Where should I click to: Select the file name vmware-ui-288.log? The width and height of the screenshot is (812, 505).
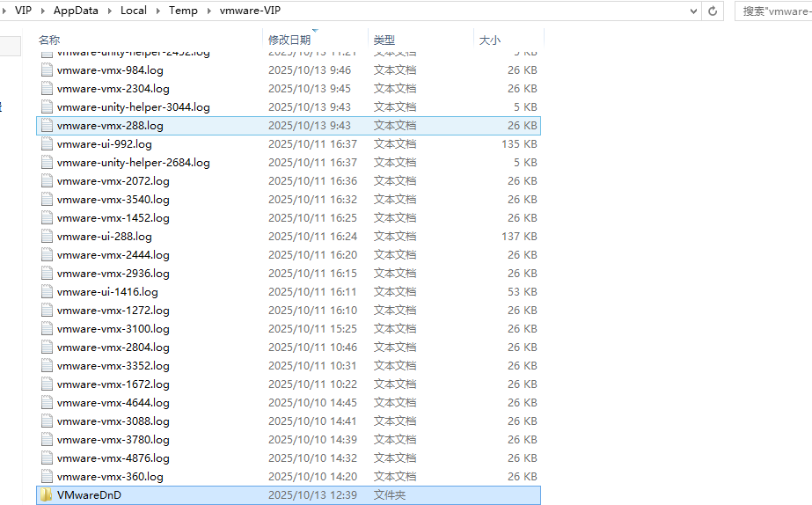(104, 236)
